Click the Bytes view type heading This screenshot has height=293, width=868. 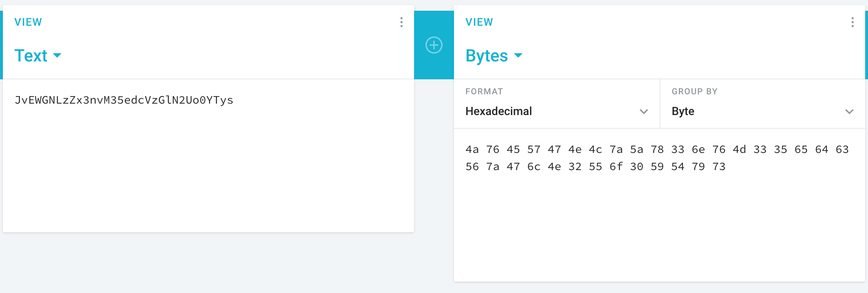coord(486,56)
